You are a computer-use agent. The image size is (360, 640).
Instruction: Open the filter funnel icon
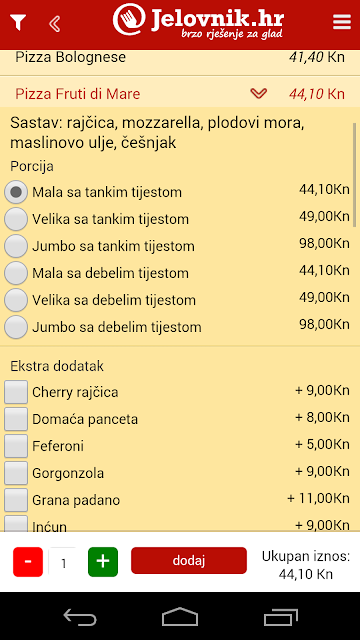pyautogui.click(x=18, y=22)
